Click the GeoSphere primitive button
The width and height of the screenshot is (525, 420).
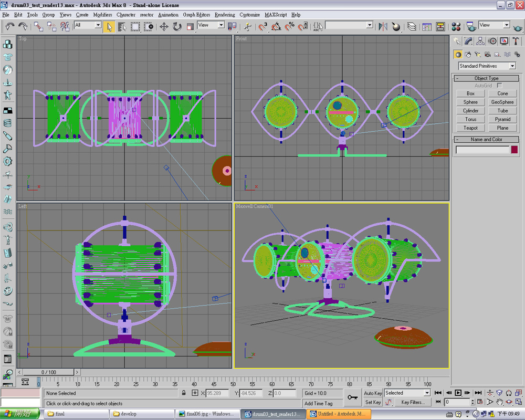(x=502, y=102)
